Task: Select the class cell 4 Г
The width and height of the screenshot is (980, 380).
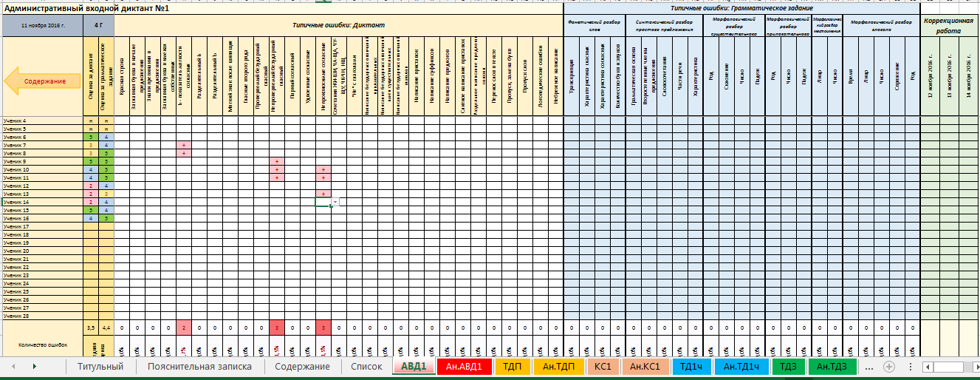Action: [98, 26]
